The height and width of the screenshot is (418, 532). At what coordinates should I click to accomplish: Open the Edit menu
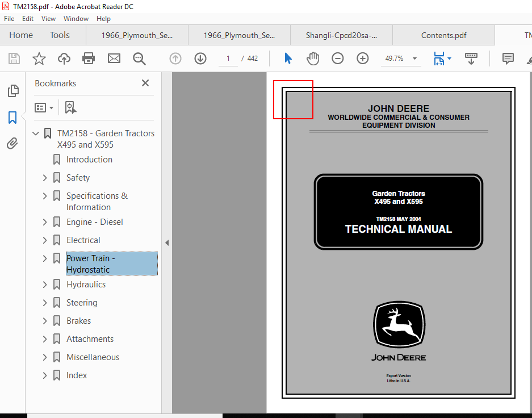(x=28, y=19)
